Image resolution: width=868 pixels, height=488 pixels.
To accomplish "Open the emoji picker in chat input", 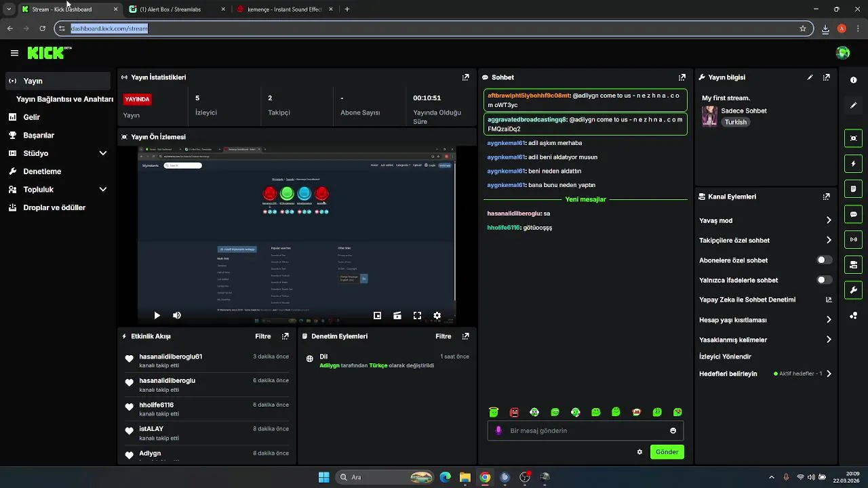I will pos(673,430).
